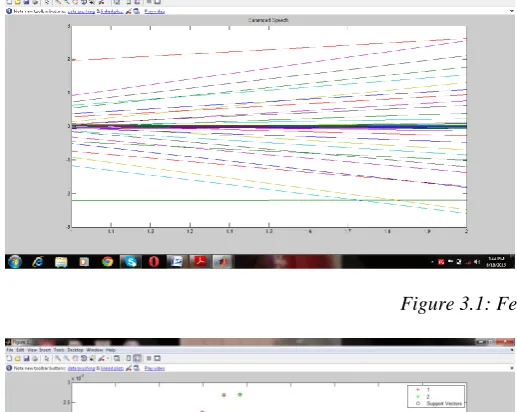Screen dimensions: 517x412
Task: Click Play video link in upper figure note bar
Action: point(155,11)
